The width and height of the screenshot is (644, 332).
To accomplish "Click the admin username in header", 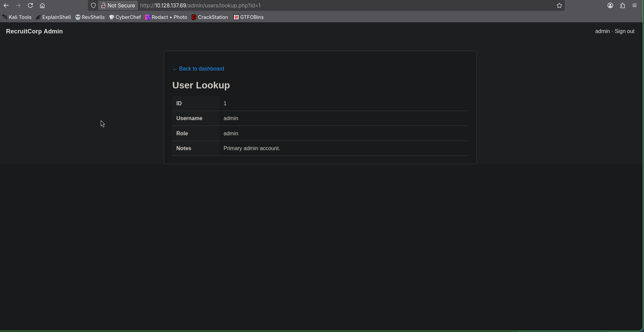I will 603,31.
